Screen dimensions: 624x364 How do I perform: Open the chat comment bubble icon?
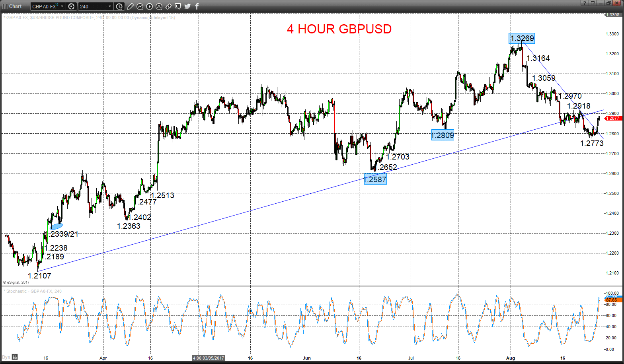tap(178, 6)
